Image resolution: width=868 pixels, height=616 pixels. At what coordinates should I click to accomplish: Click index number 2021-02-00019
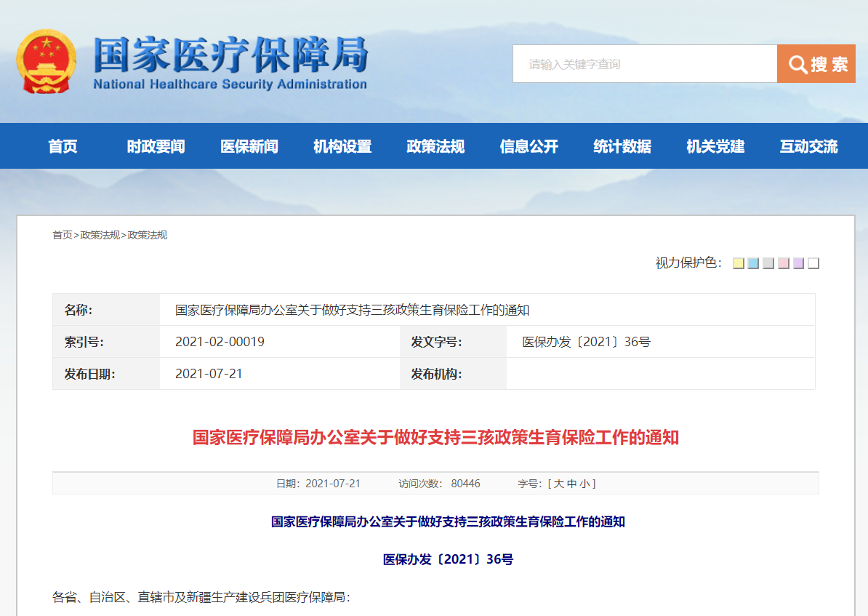point(220,342)
